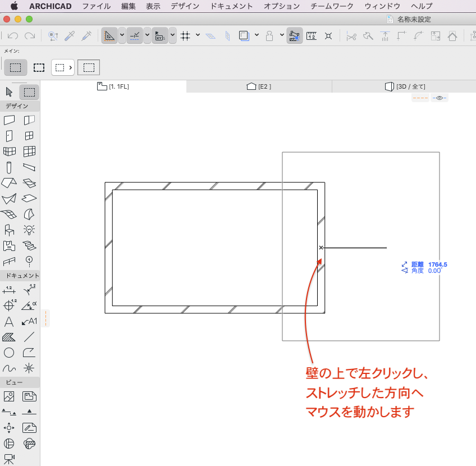Choose the Wall tool
Image resolution: width=476 pixels, height=466 pixels.
click(x=9, y=120)
